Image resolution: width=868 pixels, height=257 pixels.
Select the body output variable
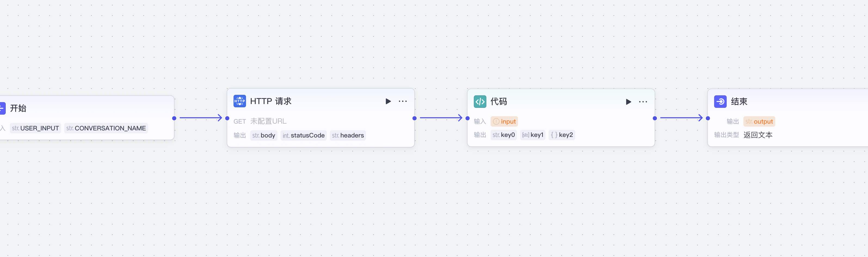tap(263, 135)
